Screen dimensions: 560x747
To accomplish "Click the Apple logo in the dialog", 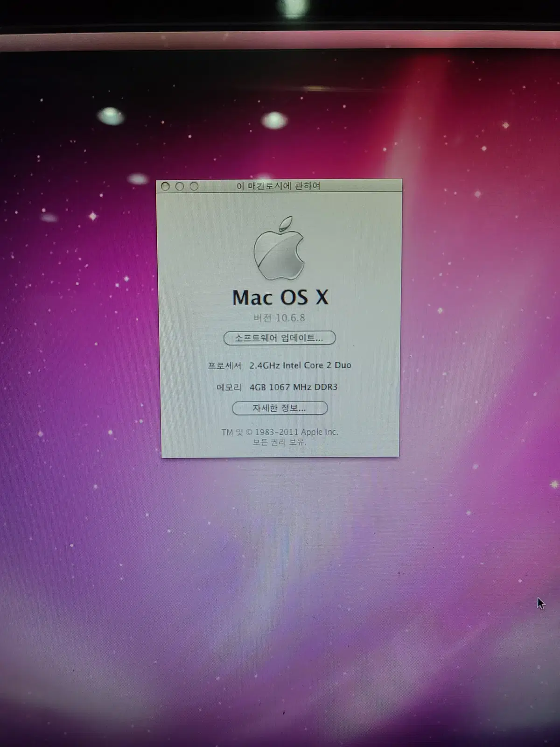I will (x=279, y=248).
